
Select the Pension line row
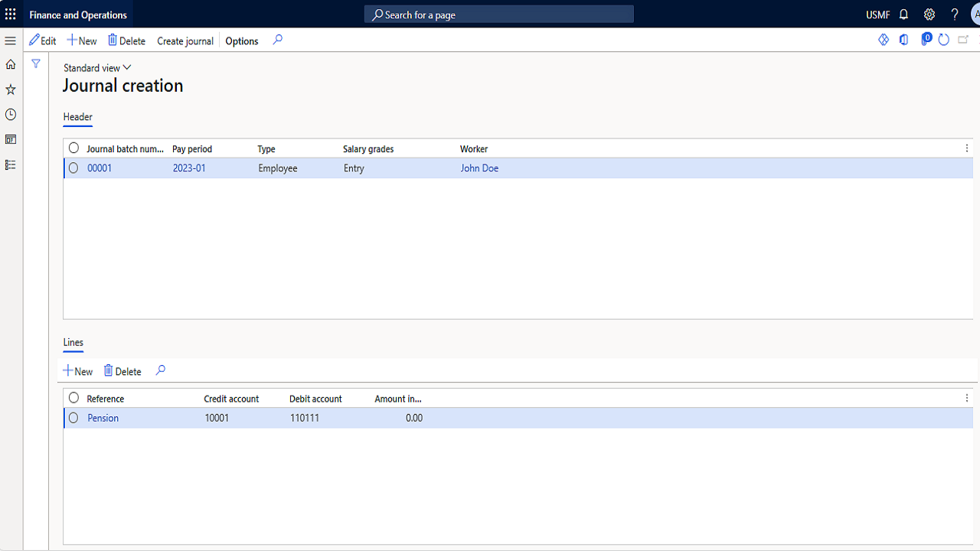pos(73,418)
